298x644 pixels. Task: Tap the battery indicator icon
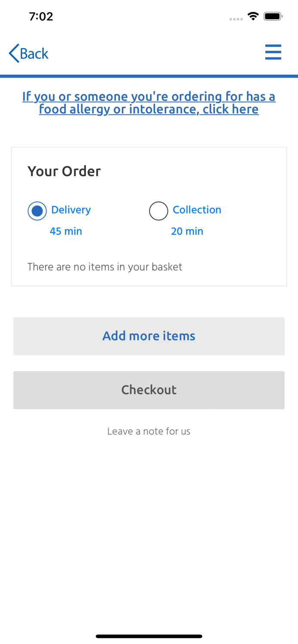tap(273, 16)
